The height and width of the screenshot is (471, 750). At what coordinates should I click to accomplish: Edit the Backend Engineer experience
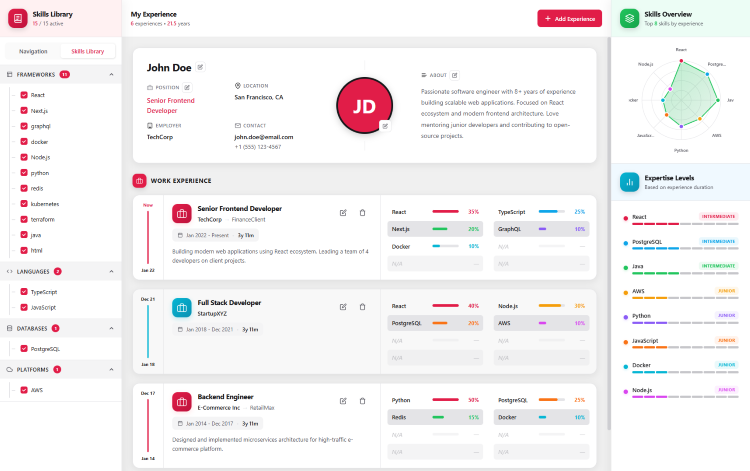tap(343, 401)
